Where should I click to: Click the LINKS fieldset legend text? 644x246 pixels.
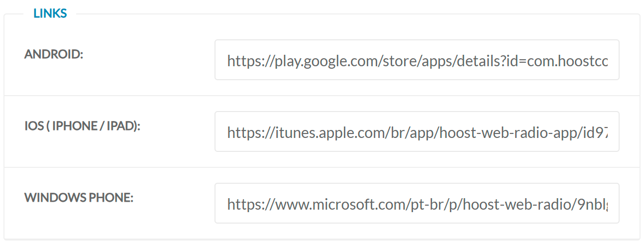50,13
